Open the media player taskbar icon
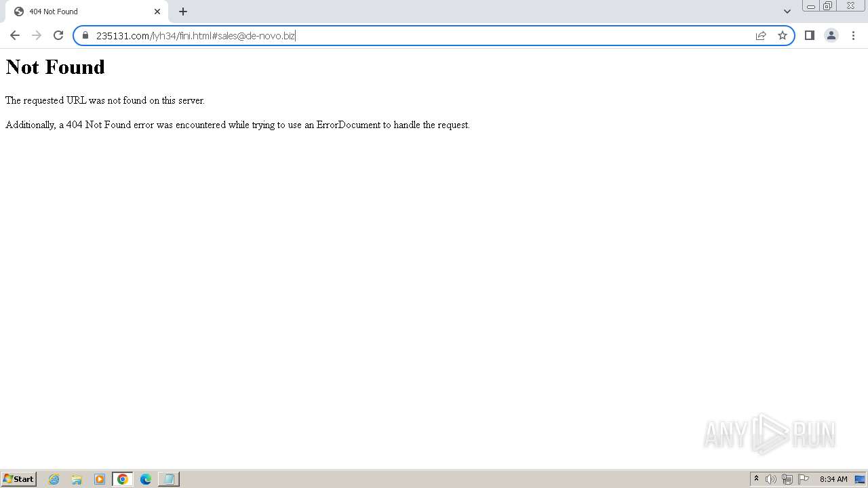This screenshot has height=488, width=868. click(x=100, y=479)
